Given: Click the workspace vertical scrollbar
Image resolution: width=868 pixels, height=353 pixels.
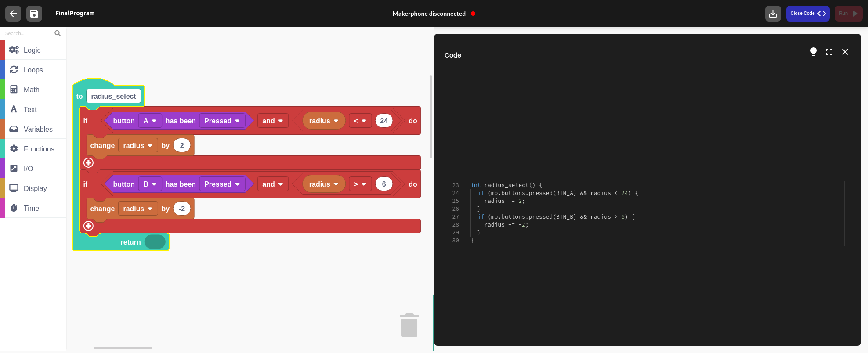Looking at the screenshot, I should (x=431, y=117).
